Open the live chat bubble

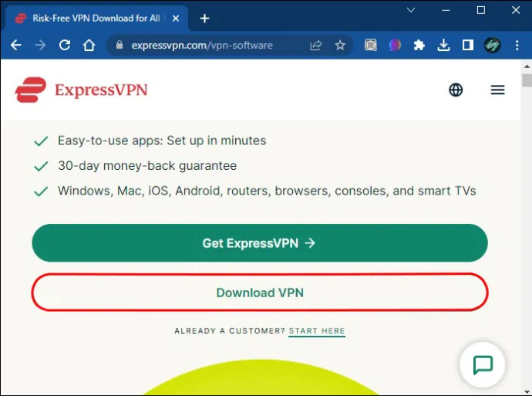coord(483,365)
